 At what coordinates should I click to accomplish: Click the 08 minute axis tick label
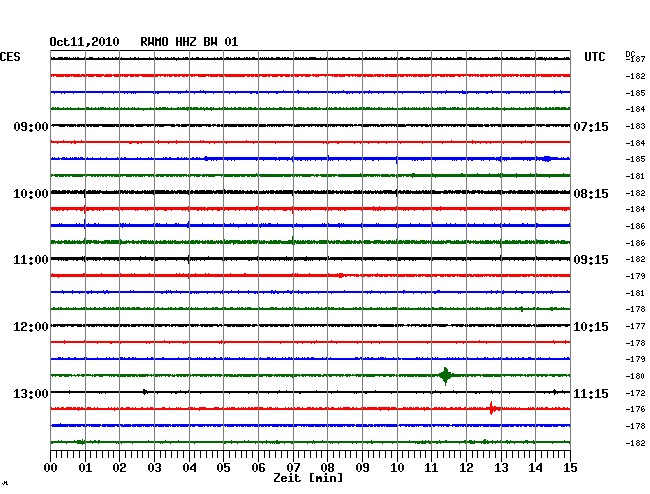pyautogui.click(x=327, y=467)
